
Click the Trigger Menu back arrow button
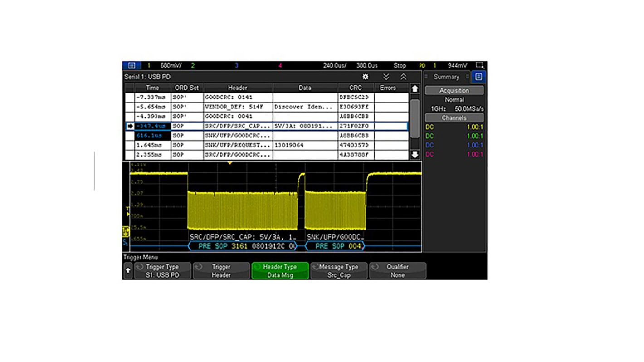[128, 270]
